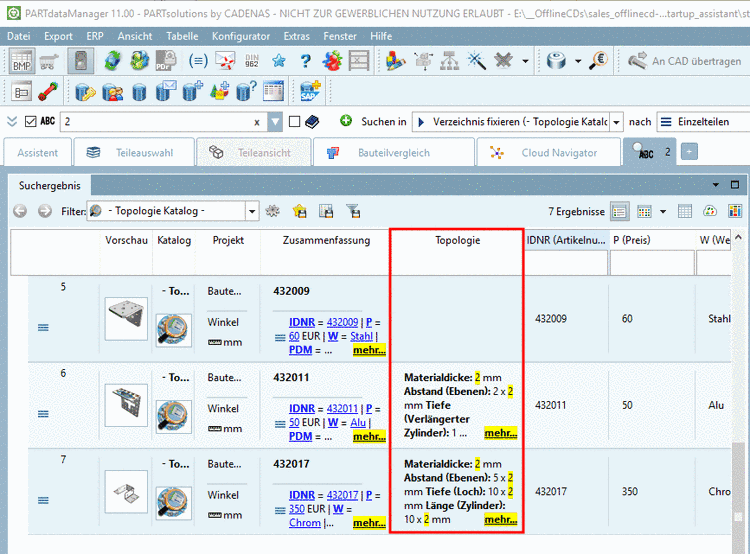This screenshot has width=750, height=554.
Task: Click preview thumbnail of part 432009
Action: pyautogui.click(x=126, y=318)
